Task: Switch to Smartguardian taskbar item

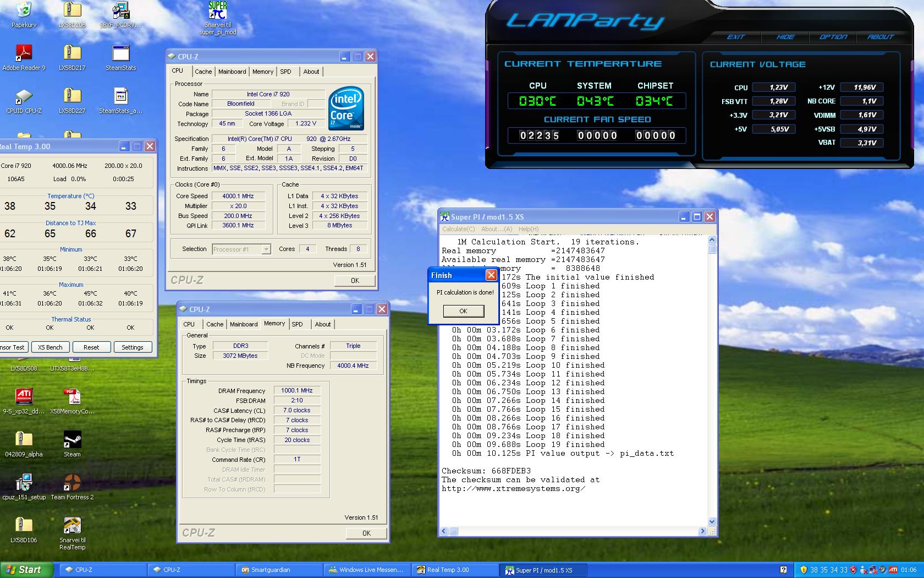Action: pyautogui.click(x=279, y=570)
